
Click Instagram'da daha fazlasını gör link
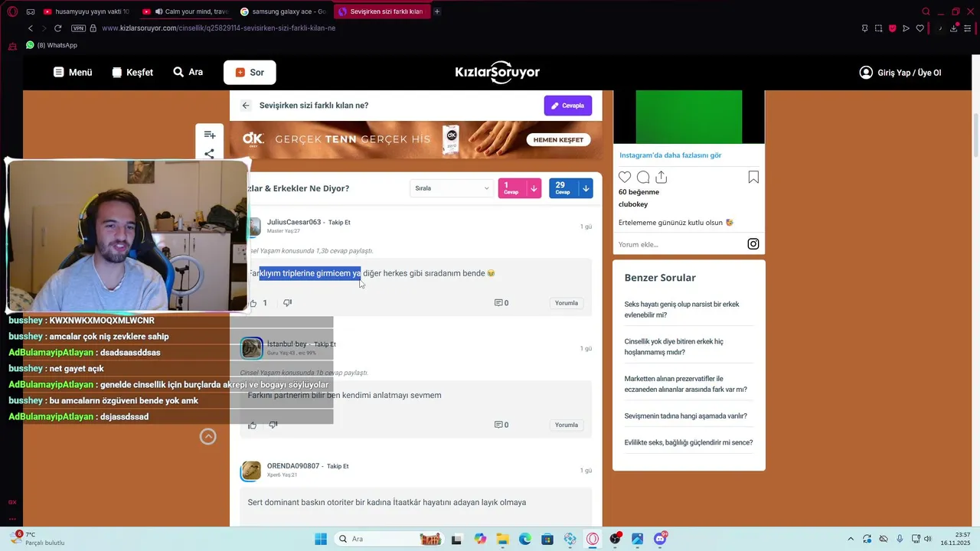pyautogui.click(x=670, y=155)
